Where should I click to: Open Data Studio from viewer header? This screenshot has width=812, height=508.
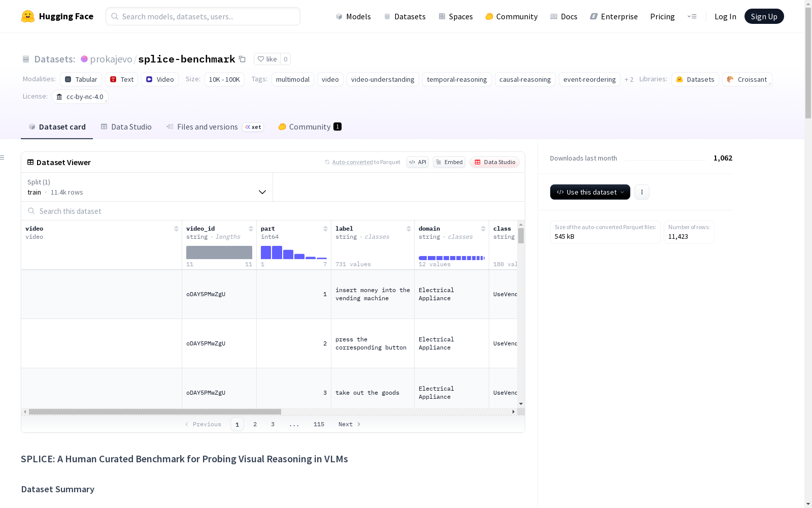tap(494, 162)
